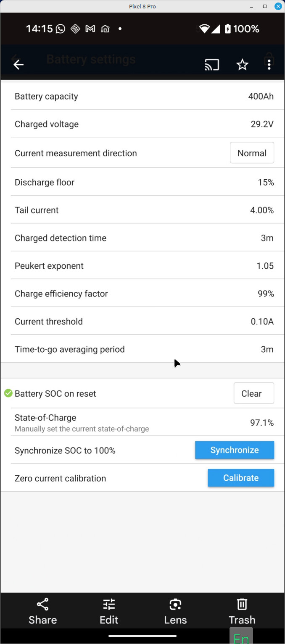Viewport: 285px width, 644px height.
Task: Tap the cast screen icon
Action: (212, 65)
